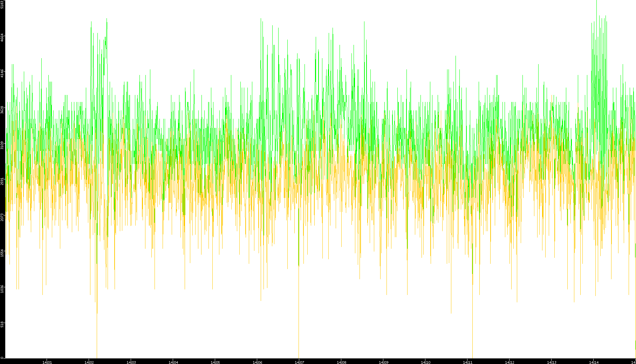
Task: Click the 14:13 time marker
Action: click(552, 362)
